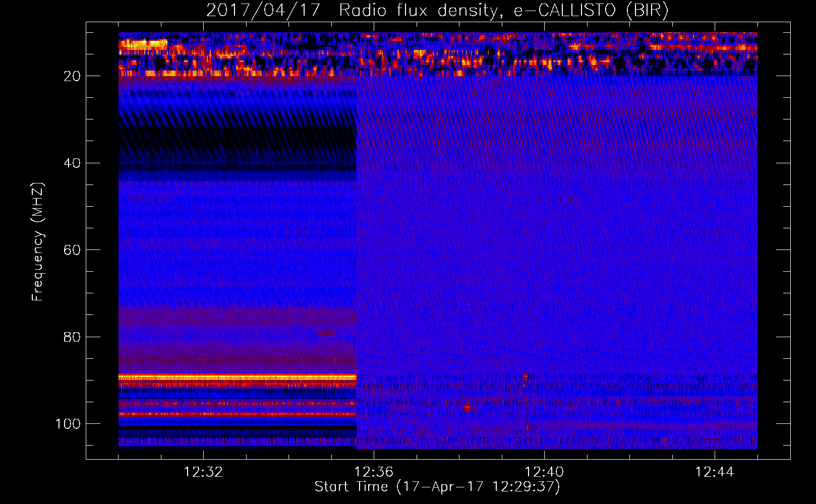Click the plot title text starting '2017/04/17'
The image size is (816, 504).
[x=437, y=10]
